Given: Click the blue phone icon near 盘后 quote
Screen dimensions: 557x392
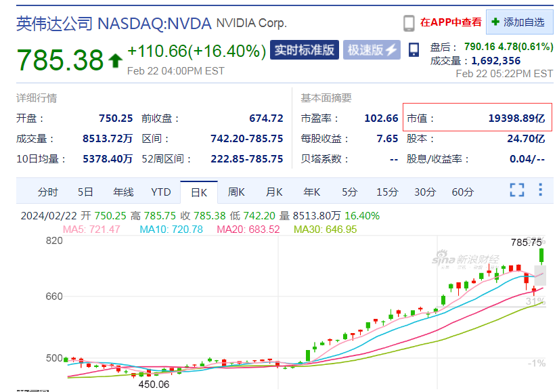Looking at the screenshot, I should [412, 49].
